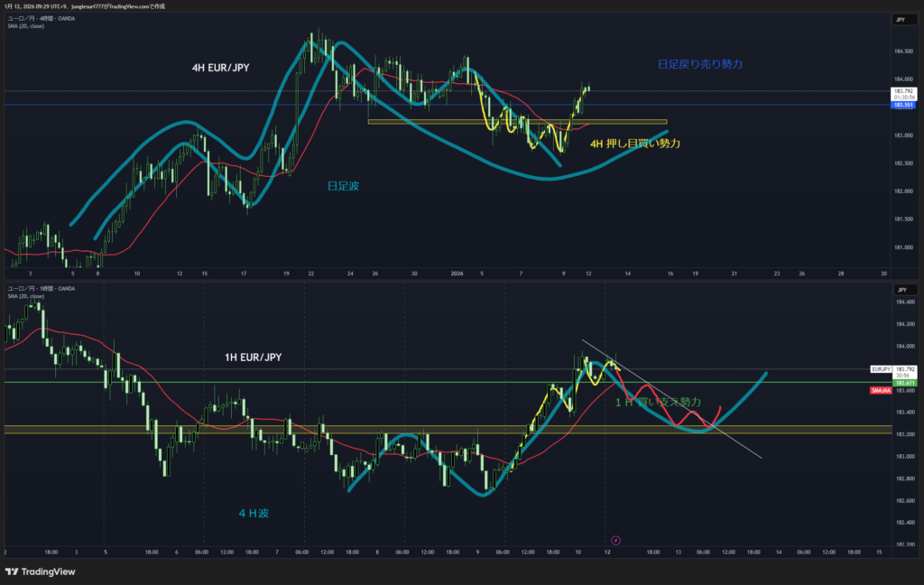Select the 4H波 text annotation on lower chart
This screenshot has height=585, width=924.
pos(254,513)
